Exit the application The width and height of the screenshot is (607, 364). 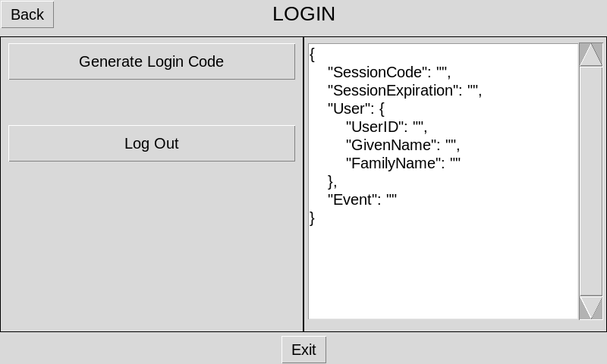[303, 350]
